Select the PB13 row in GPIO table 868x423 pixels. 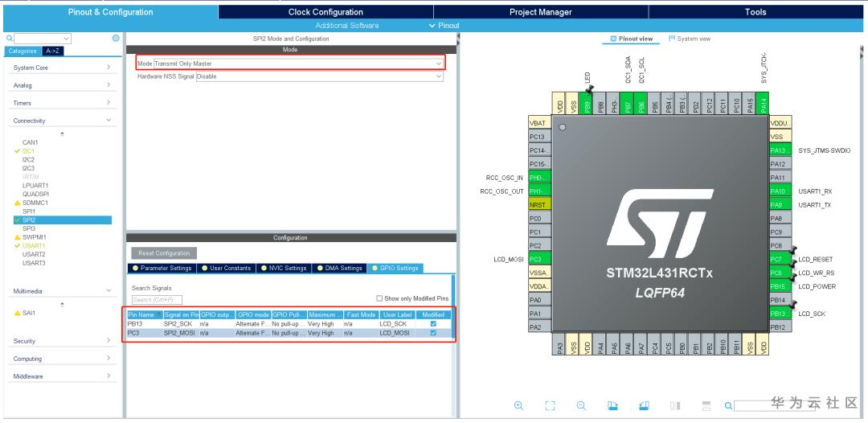[289, 323]
